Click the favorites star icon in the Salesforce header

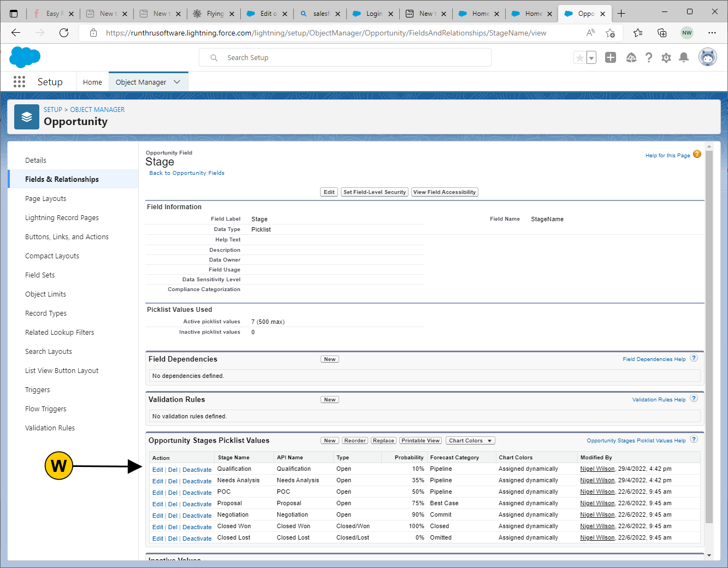pyautogui.click(x=579, y=58)
